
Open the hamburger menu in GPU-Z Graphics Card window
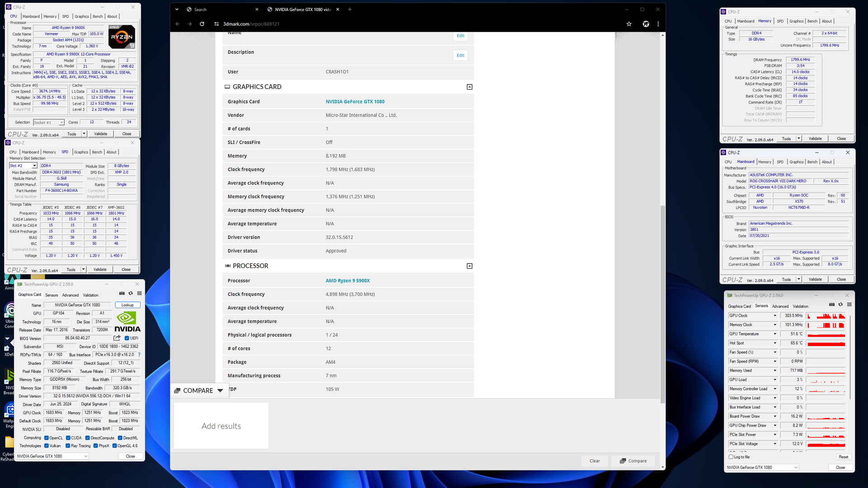click(x=139, y=293)
